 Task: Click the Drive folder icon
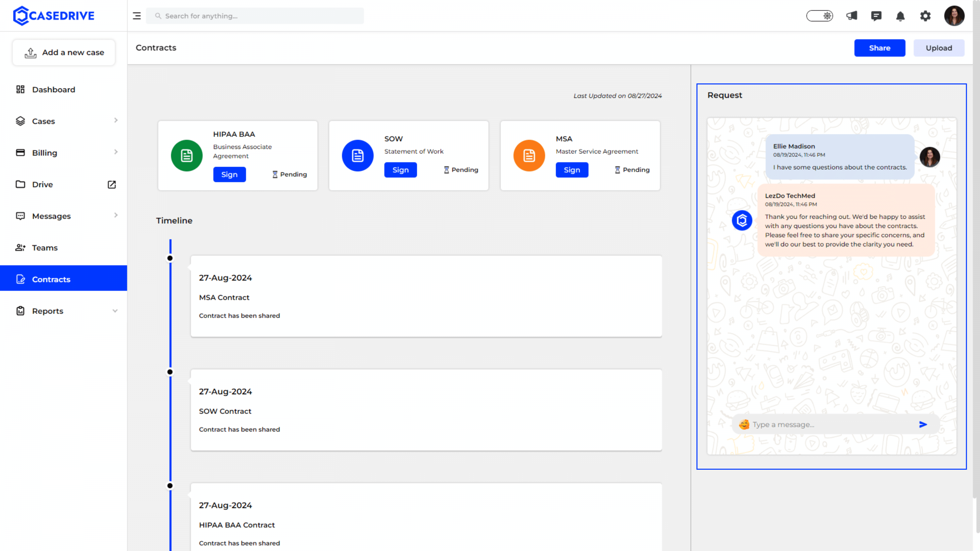click(x=20, y=184)
